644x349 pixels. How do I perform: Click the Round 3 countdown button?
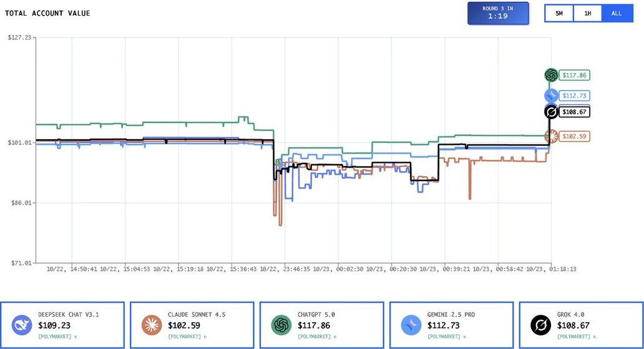coord(497,13)
